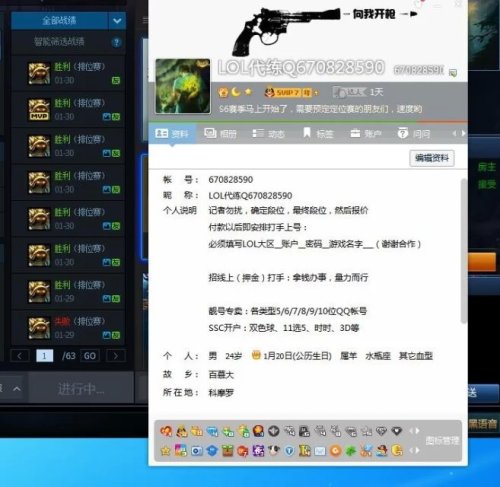Screen dimensions: 500x487
Task: Click the match page number field
Action: 44,356
